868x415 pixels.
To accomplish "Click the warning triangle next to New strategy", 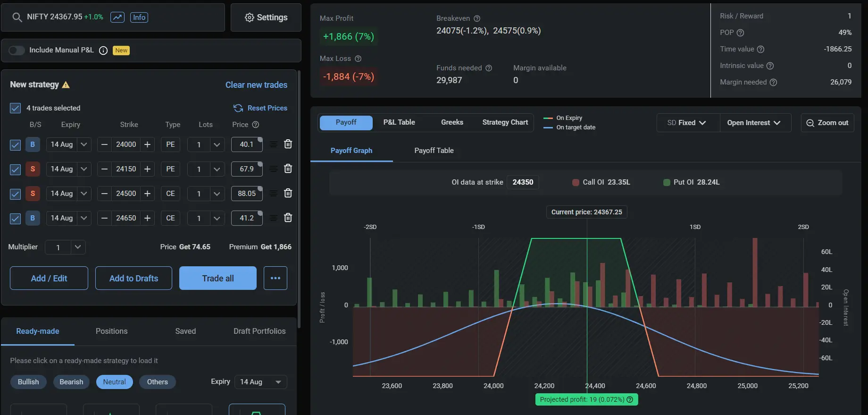I will pos(66,85).
